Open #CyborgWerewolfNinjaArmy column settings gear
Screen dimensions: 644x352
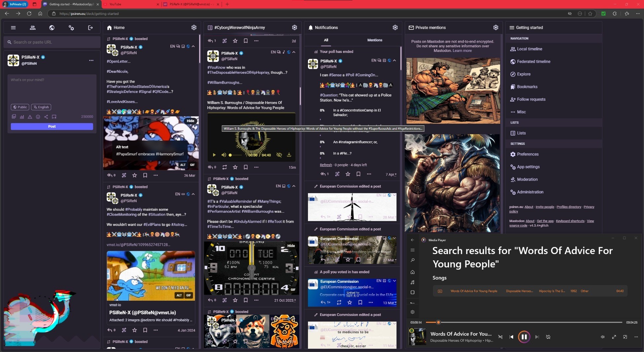coord(294,27)
